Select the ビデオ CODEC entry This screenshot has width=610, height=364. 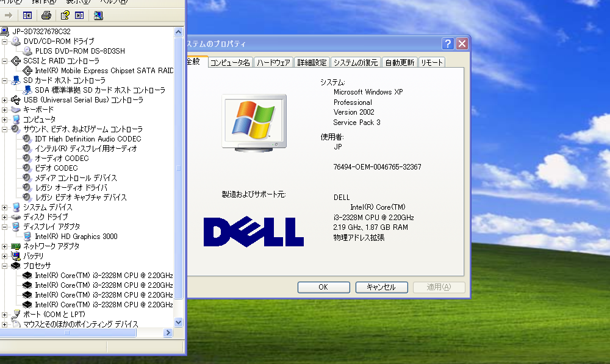pyautogui.click(x=56, y=168)
